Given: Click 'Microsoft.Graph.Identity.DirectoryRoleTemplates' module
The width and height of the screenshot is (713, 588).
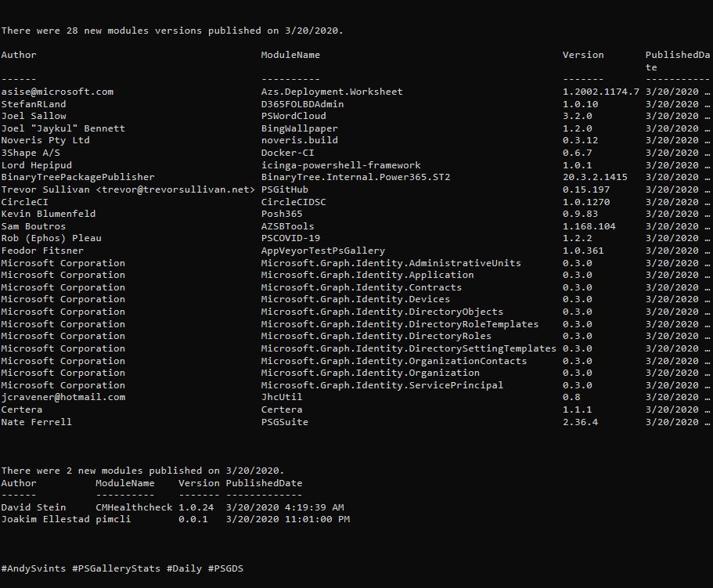Looking at the screenshot, I should pyautogui.click(x=400, y=324).
